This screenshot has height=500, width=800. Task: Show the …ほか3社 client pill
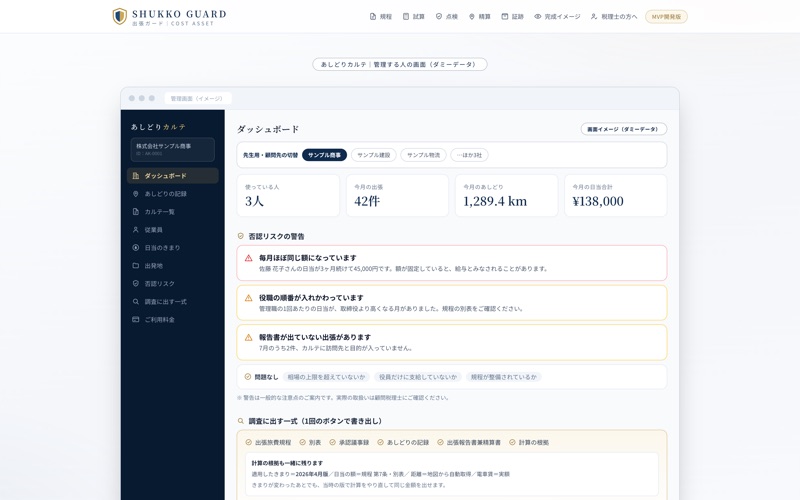469,155
